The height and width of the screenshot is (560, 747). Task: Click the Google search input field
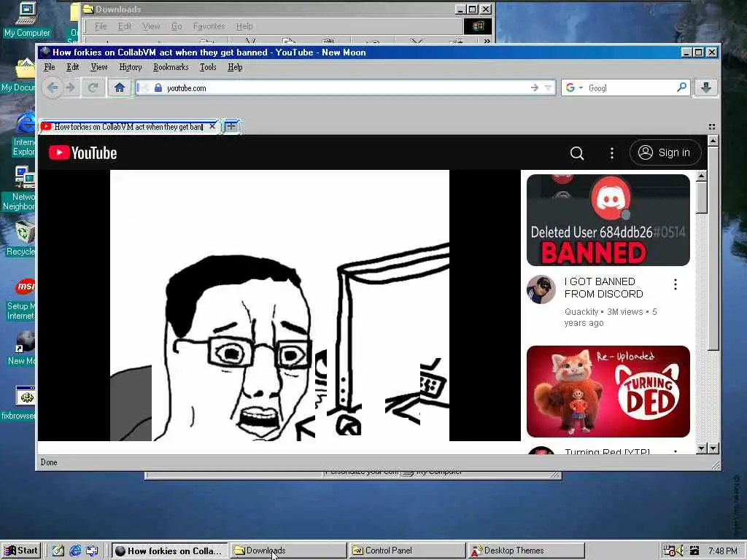(630, 88)
